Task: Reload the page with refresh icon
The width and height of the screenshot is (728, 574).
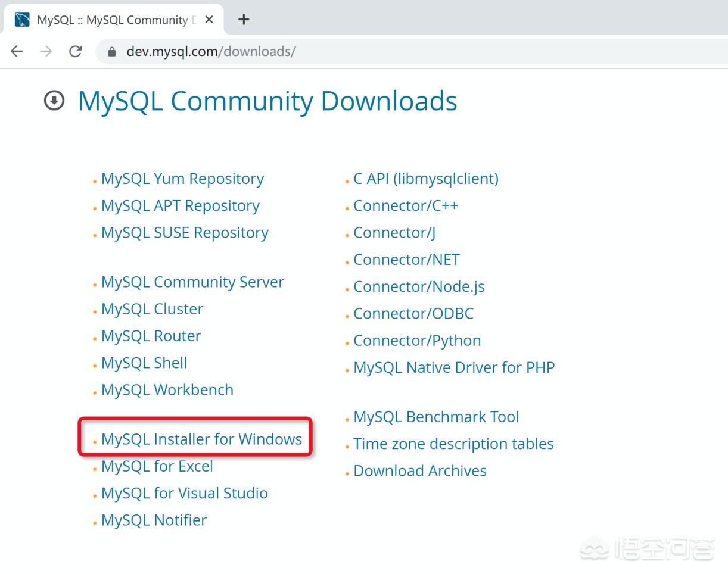Action: point(75,51)
